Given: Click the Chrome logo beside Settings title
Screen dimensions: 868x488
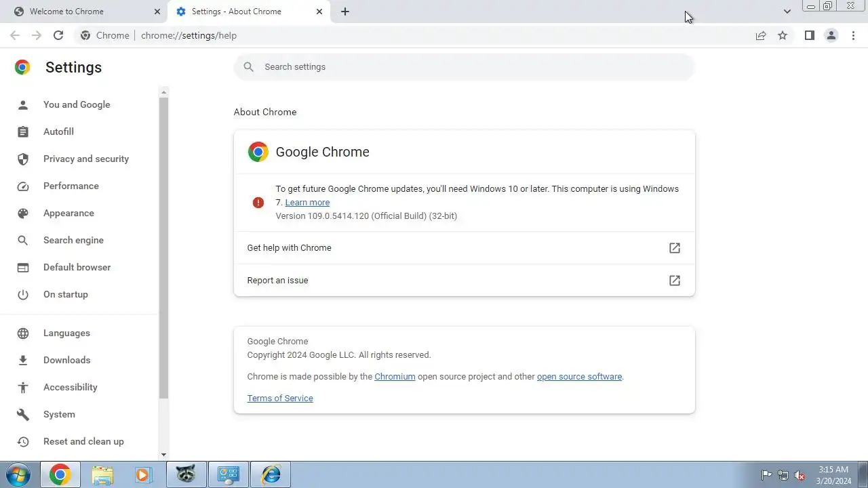Looking at the screenshot, I should tap(22, 67).
